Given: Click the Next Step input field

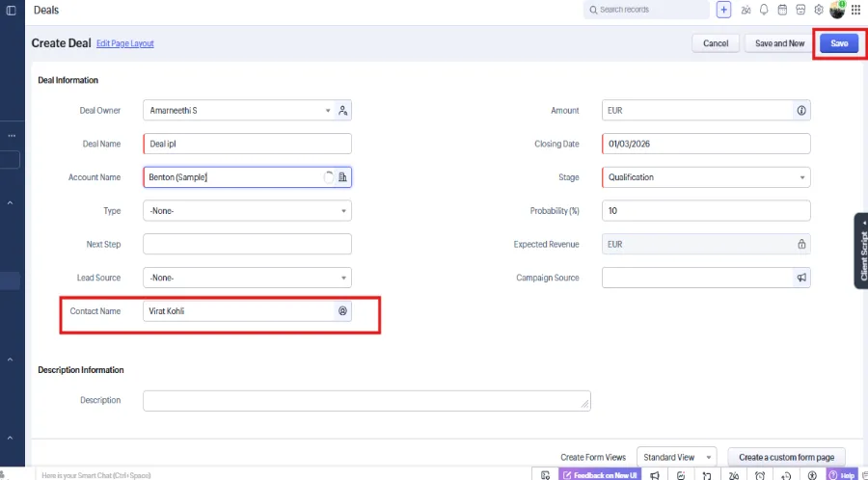Looking at the screenshot, I should click(247, 245).
